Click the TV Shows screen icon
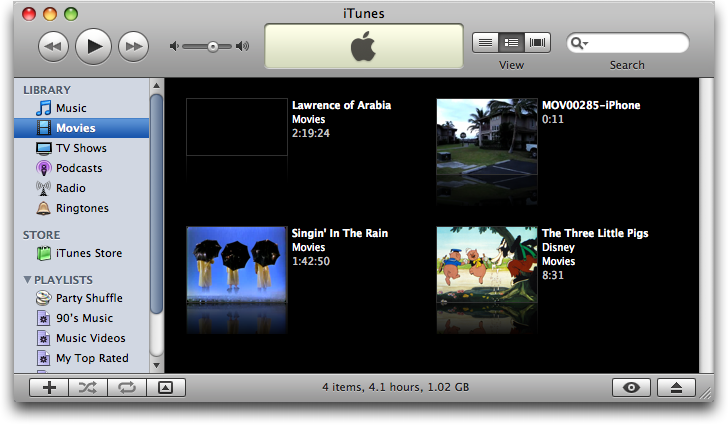This screenshot has height=425, width=728. point(44,148)
